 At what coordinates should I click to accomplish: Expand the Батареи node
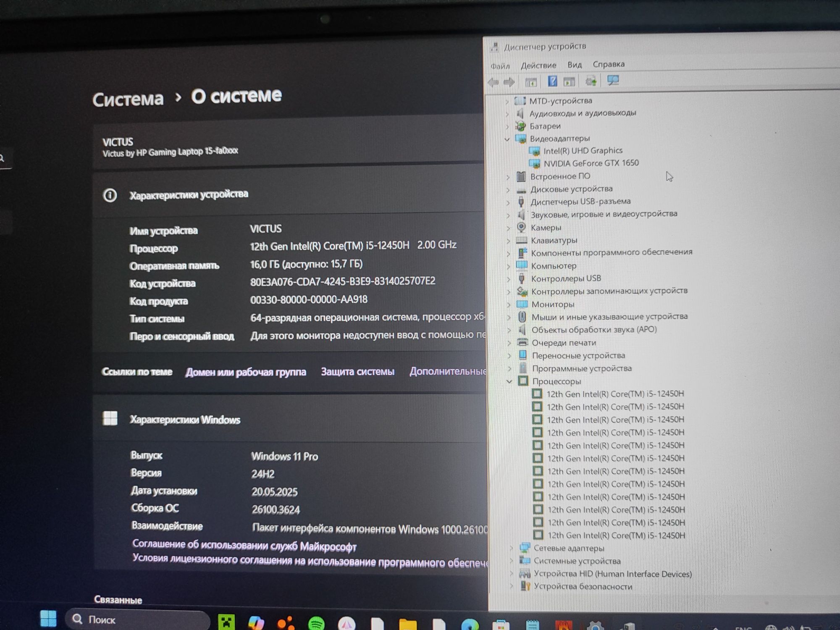507,127
